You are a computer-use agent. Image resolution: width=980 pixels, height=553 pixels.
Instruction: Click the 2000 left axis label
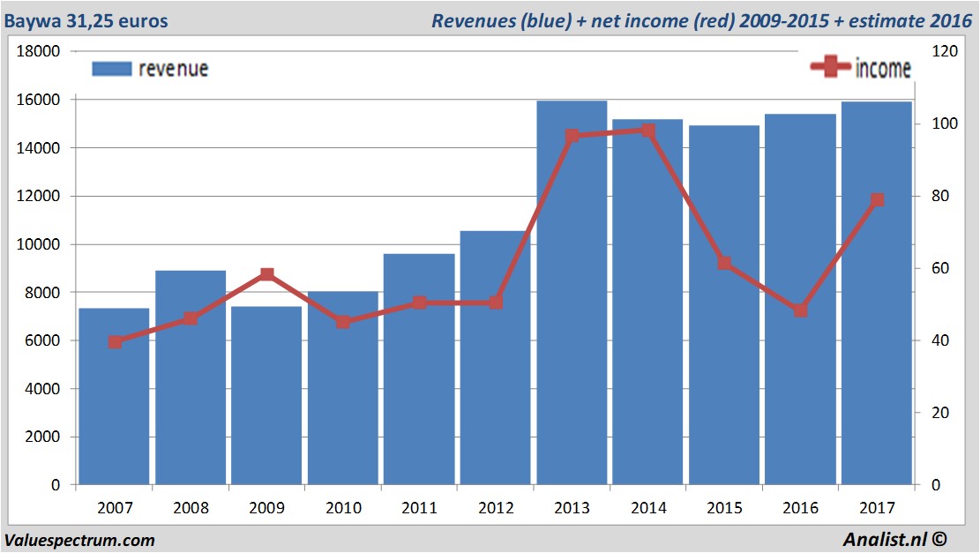pyautogui.click(x=42, y=437)
